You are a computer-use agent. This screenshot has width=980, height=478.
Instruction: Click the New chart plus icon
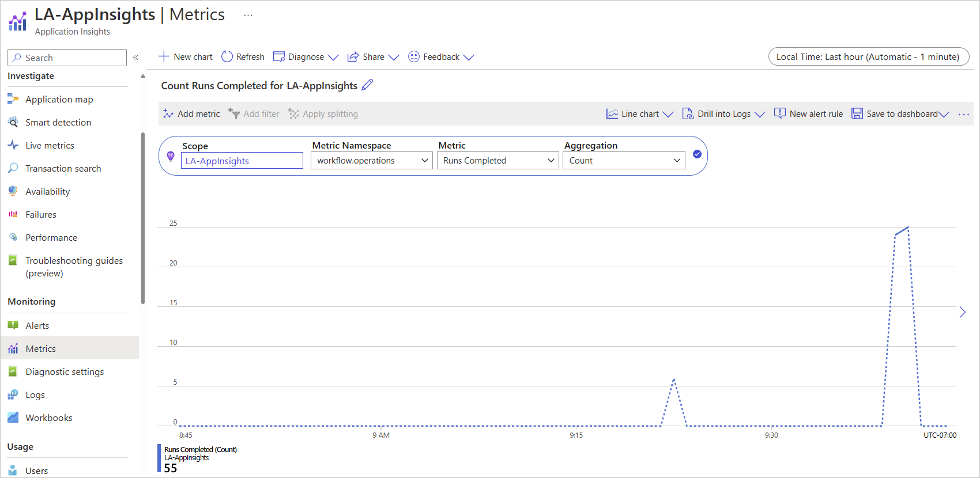[164, 56]
